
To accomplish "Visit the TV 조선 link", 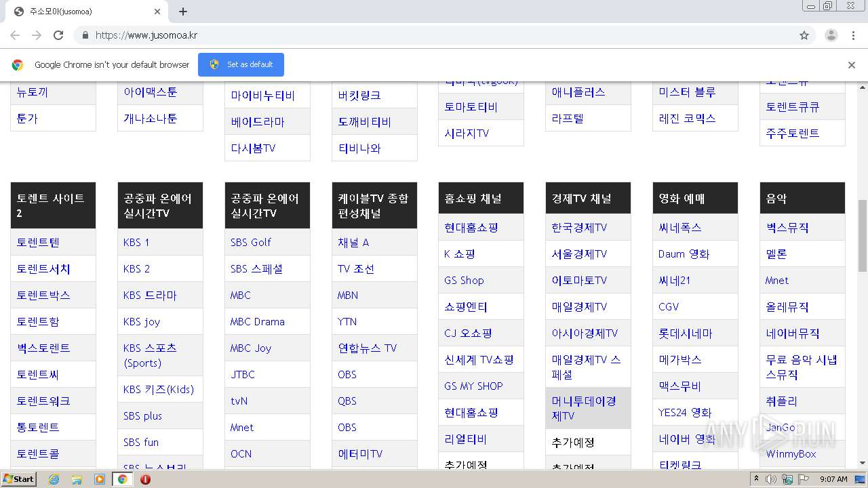I will [x=356, y=269].
